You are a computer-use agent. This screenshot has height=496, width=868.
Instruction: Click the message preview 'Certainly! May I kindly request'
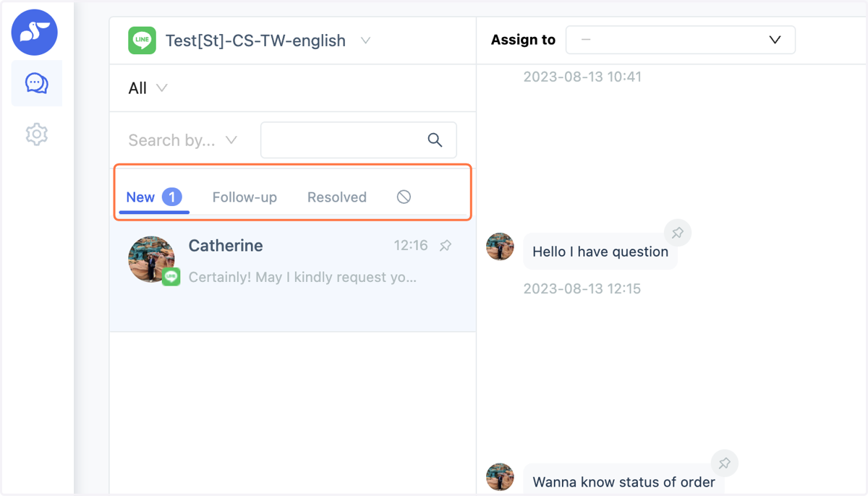point(302,277)
